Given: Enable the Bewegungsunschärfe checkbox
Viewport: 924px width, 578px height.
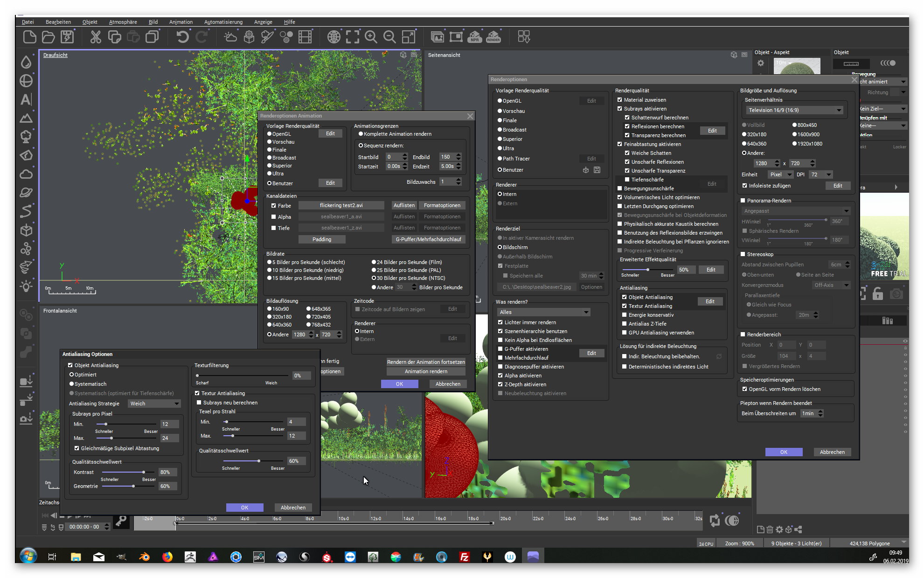Looking at the screenshot, I should click(620, 188).
